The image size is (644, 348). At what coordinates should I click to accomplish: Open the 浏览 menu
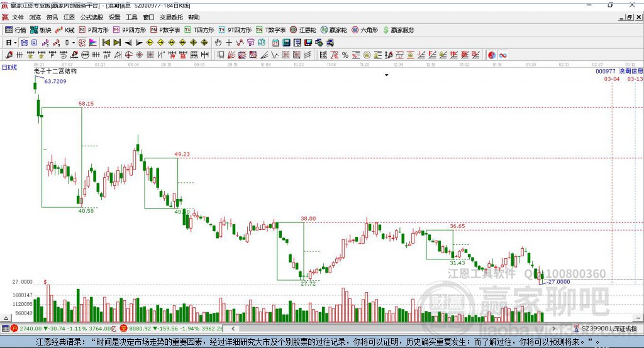[x=35, y=17]
